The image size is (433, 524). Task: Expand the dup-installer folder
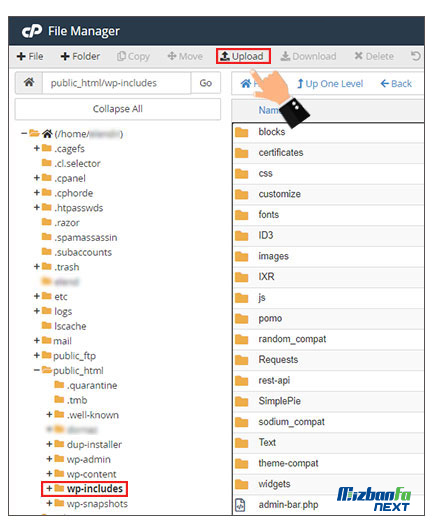49,444
